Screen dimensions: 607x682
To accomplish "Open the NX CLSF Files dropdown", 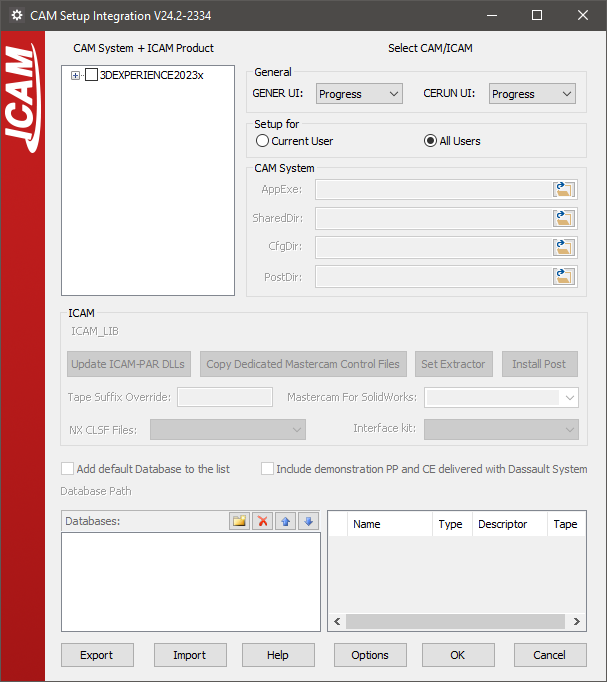I will [228, 430].
